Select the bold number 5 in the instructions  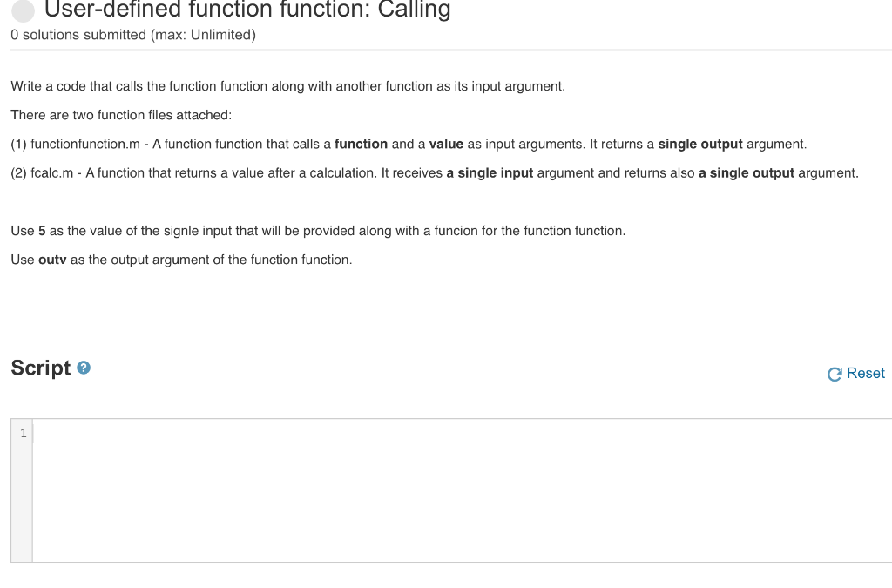(39, 231)
